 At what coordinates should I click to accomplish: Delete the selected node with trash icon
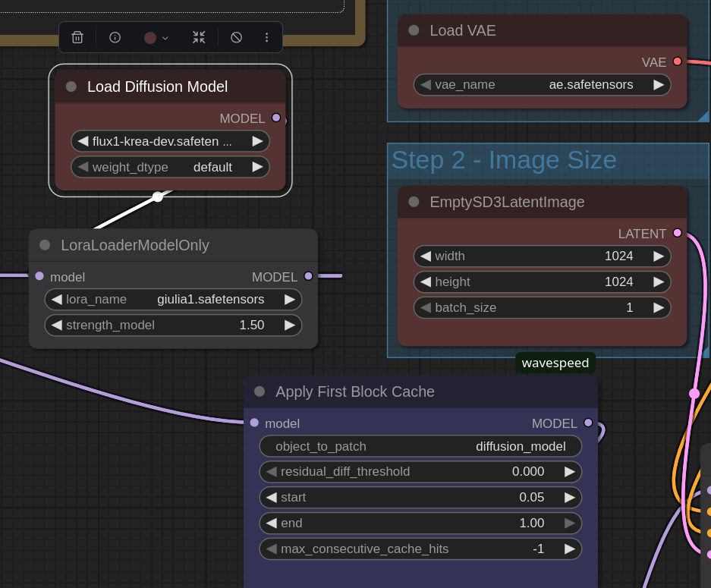77,37
